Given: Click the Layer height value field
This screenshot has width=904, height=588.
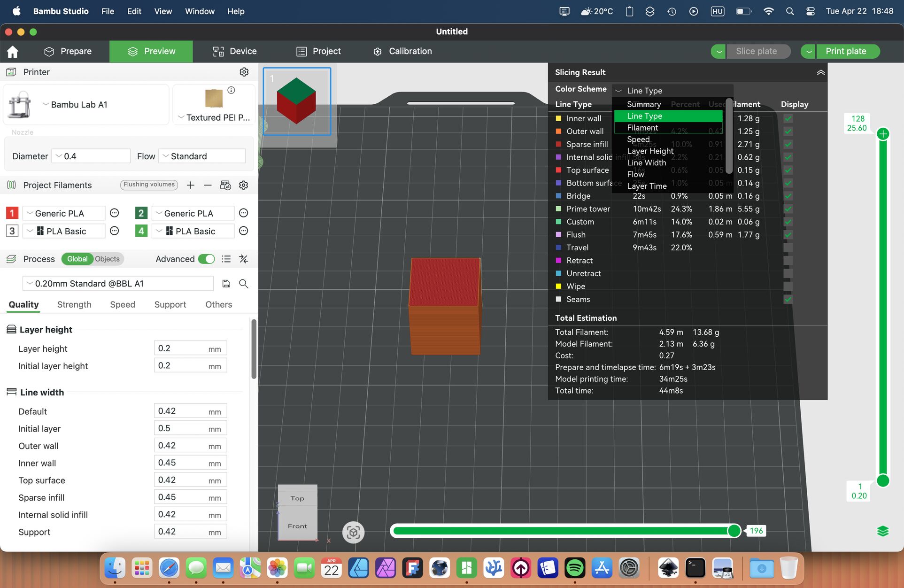Looking at the screenshot, I should click(191, 348).
